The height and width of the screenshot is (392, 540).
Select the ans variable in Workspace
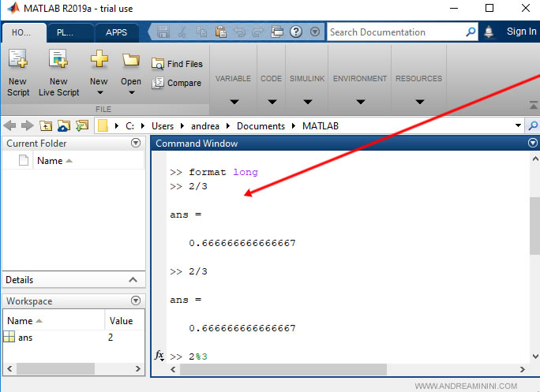coord(25,338)
